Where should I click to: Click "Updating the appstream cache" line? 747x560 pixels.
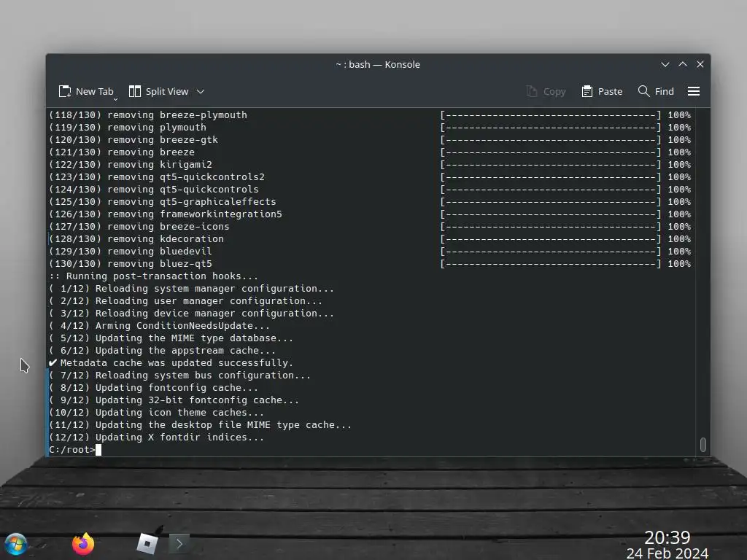click(163, 351)
